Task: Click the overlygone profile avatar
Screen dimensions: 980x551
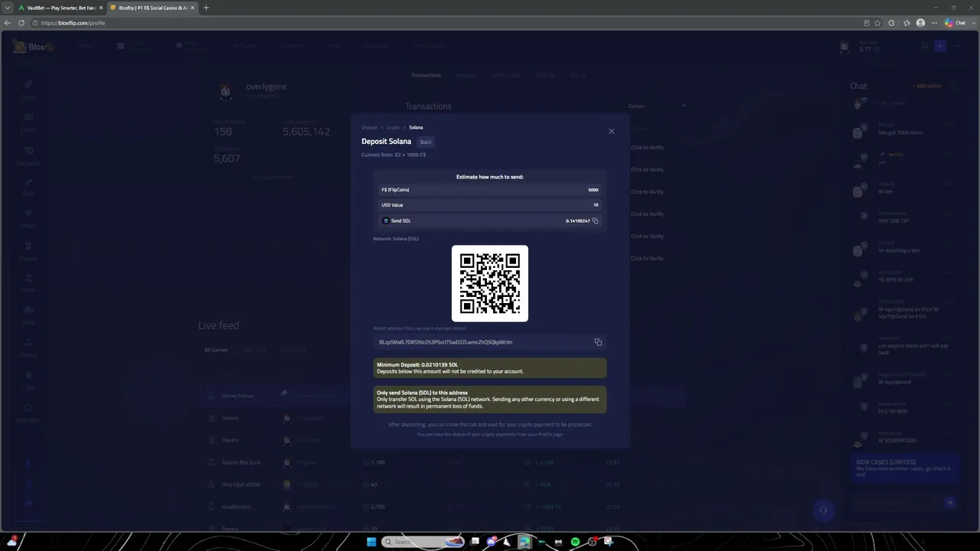Action: [x=226, y=91]
